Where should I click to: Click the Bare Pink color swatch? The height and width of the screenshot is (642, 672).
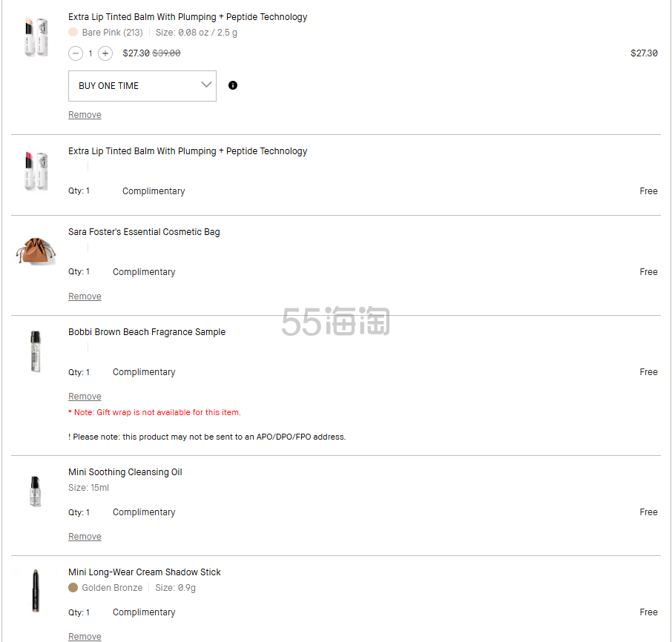point(73,33)
